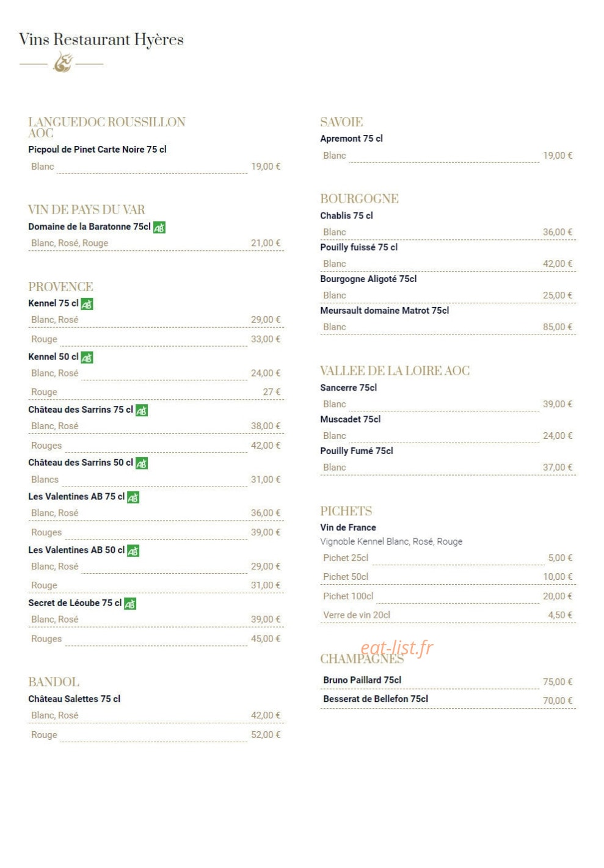Viewport: 604px width, 868px height.
Task: Select the BOURGOGNE section heading
Action: pos(359,199)
